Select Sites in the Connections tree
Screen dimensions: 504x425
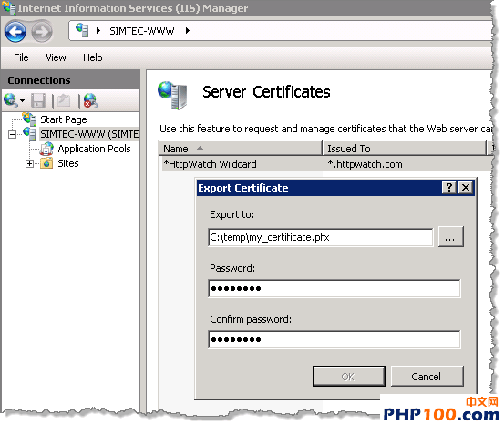coord(68,163)
